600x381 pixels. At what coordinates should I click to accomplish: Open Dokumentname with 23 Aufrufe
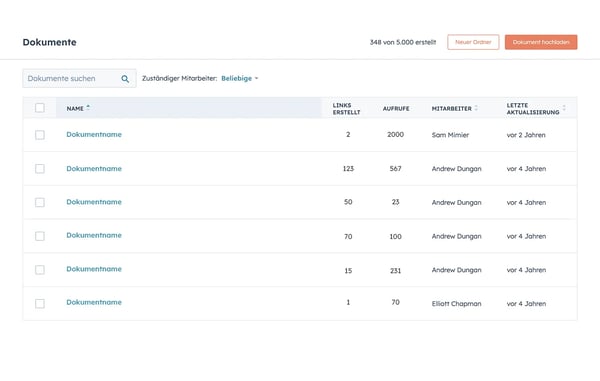click(94, 202)
